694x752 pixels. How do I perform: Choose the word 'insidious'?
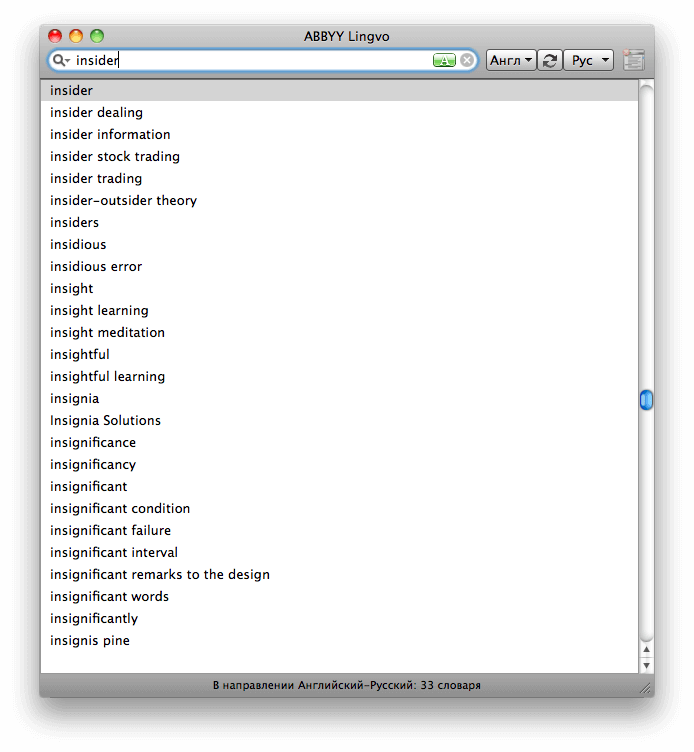tap(78, 245)
